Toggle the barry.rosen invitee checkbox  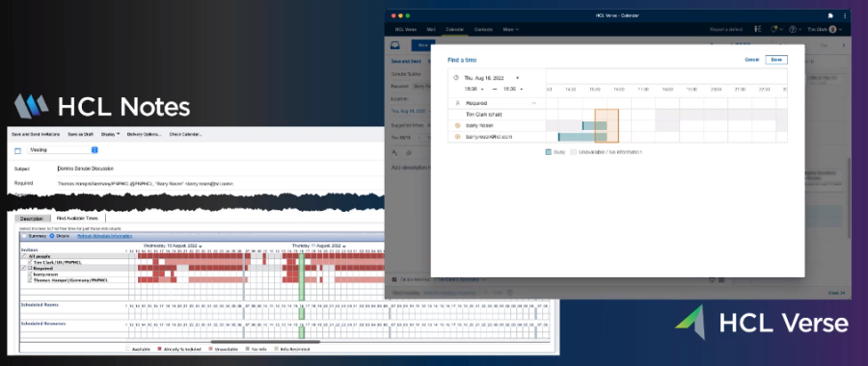coord(30,274)
